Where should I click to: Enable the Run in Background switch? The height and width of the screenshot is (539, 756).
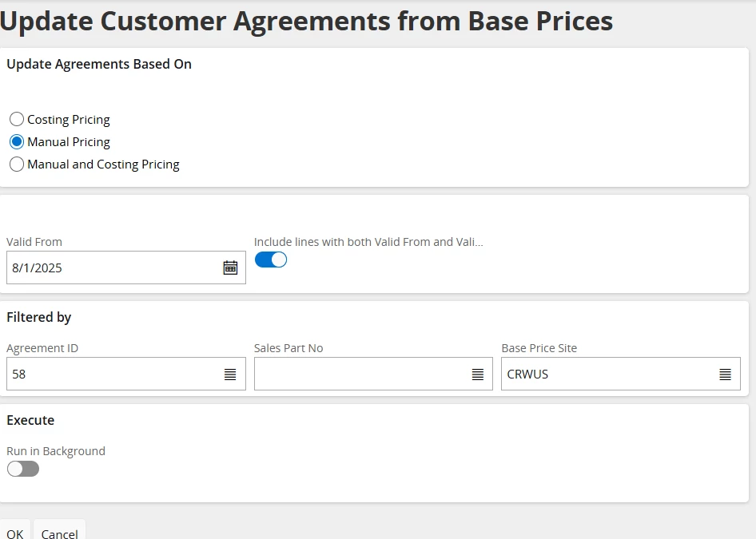pyautogui.click(x=22, y=469)
